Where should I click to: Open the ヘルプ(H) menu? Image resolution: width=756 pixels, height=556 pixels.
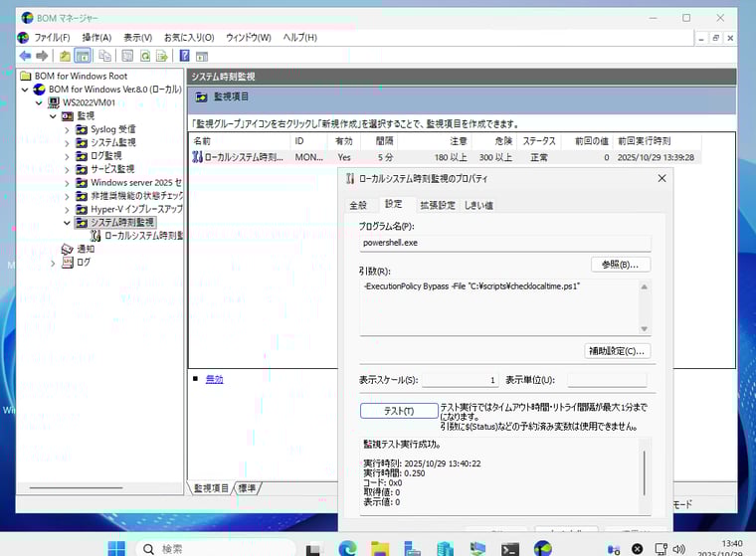[x=299, y=37]
